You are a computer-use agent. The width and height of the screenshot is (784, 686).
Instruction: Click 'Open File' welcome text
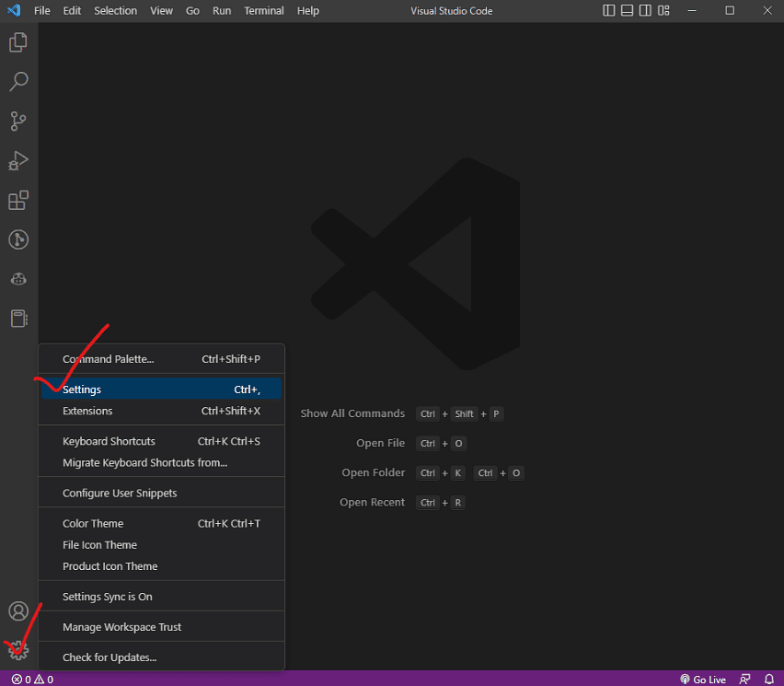[381, 443]
